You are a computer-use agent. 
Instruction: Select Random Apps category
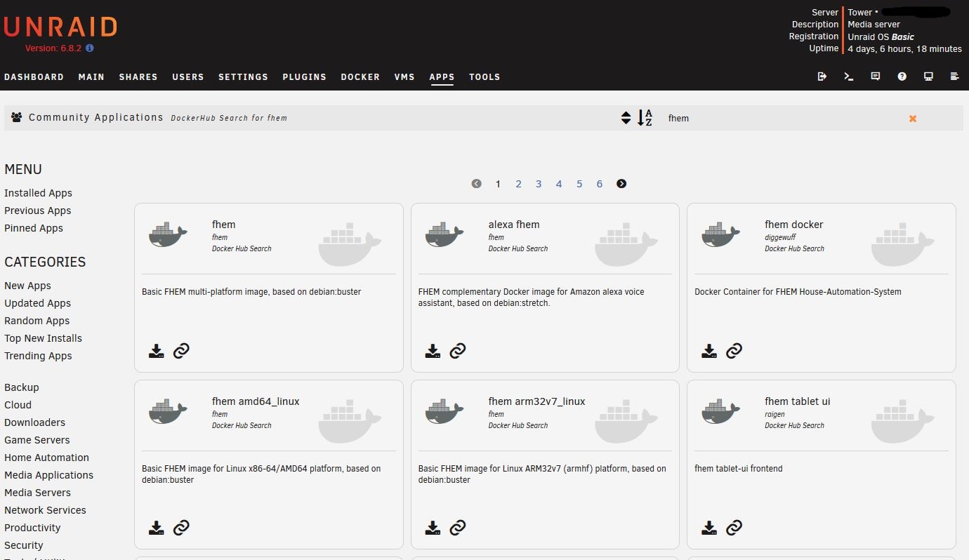tap(37, 321)
